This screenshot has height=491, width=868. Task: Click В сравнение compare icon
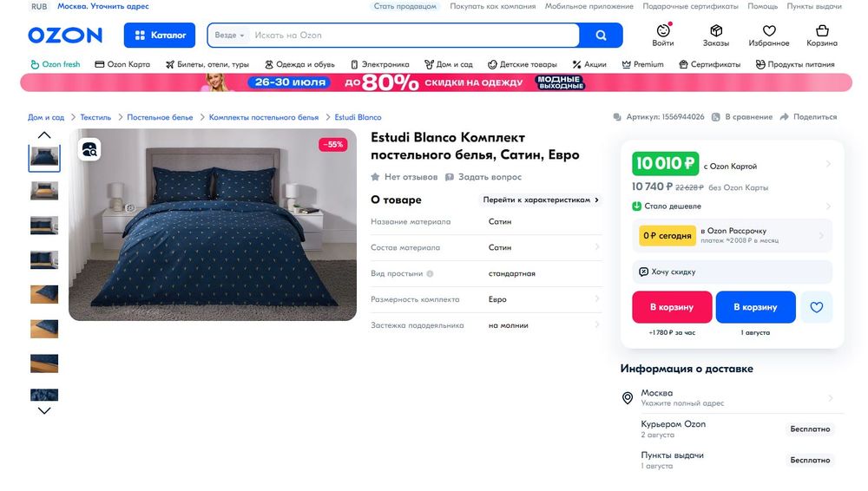[x=715, y=117]
